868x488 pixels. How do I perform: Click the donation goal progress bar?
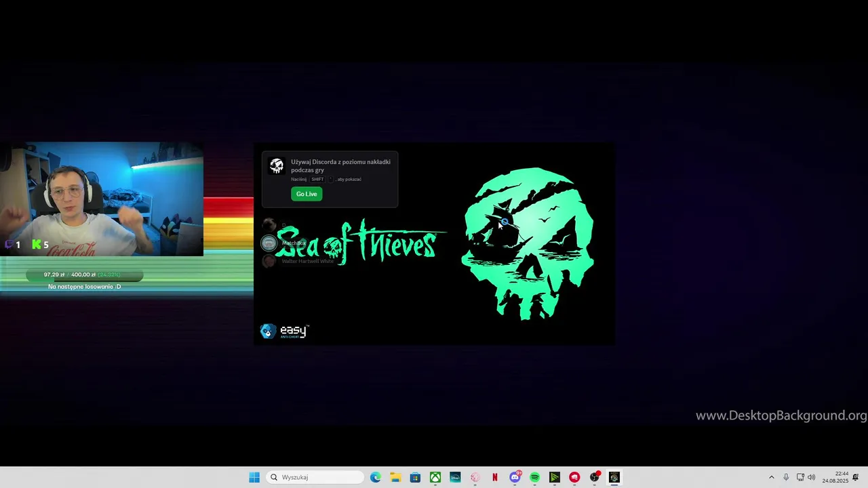pos(84,274)
